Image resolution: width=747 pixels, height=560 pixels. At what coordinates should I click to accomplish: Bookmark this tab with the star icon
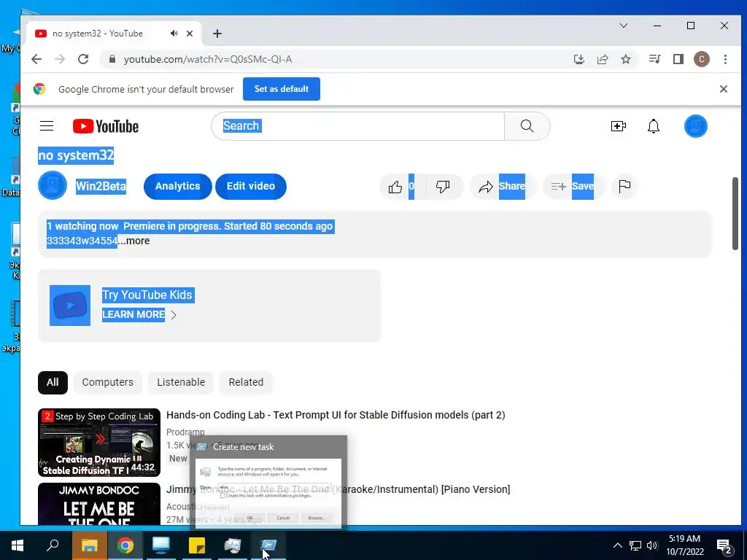(x=626, y=59)
